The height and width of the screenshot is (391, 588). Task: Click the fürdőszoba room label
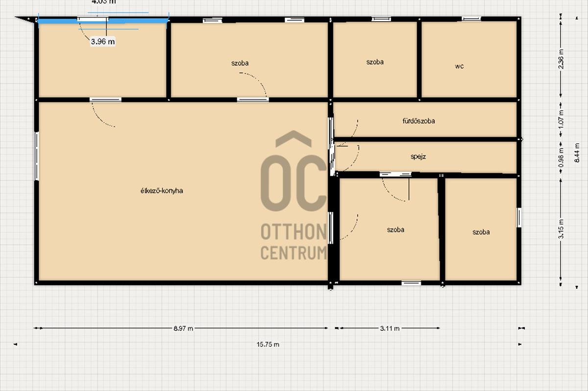(x=418, y=121)
